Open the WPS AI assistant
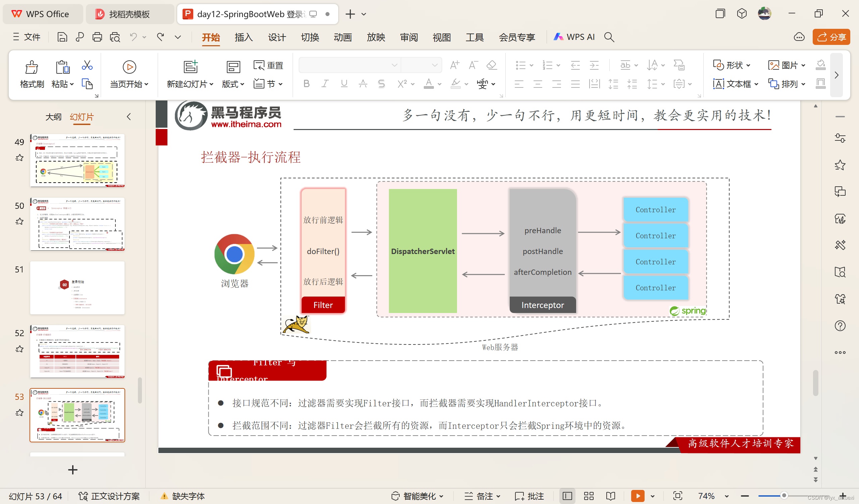 pos(574,37)
